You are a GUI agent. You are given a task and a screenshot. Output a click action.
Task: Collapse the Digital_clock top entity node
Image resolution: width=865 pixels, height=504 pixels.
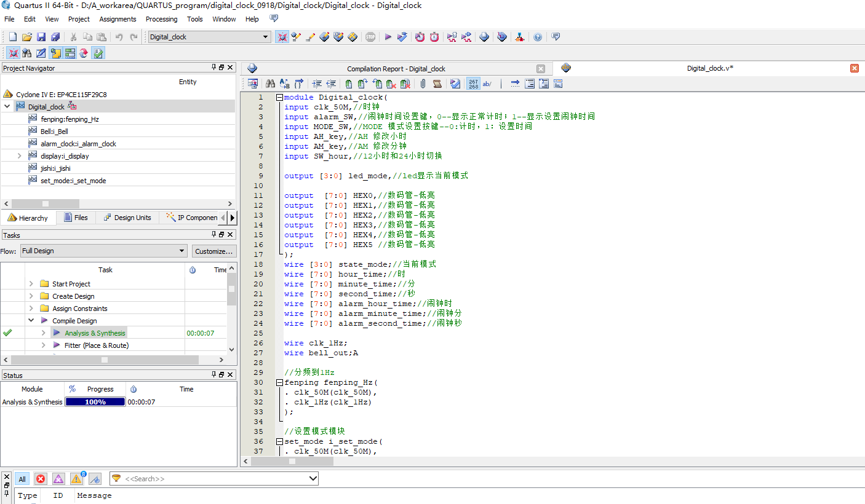(x=7, y=106)
